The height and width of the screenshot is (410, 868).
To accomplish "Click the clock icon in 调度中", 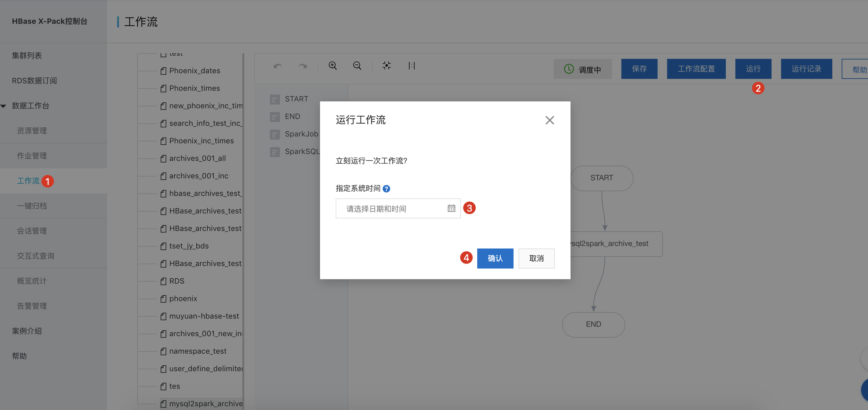I will point(569,69).
